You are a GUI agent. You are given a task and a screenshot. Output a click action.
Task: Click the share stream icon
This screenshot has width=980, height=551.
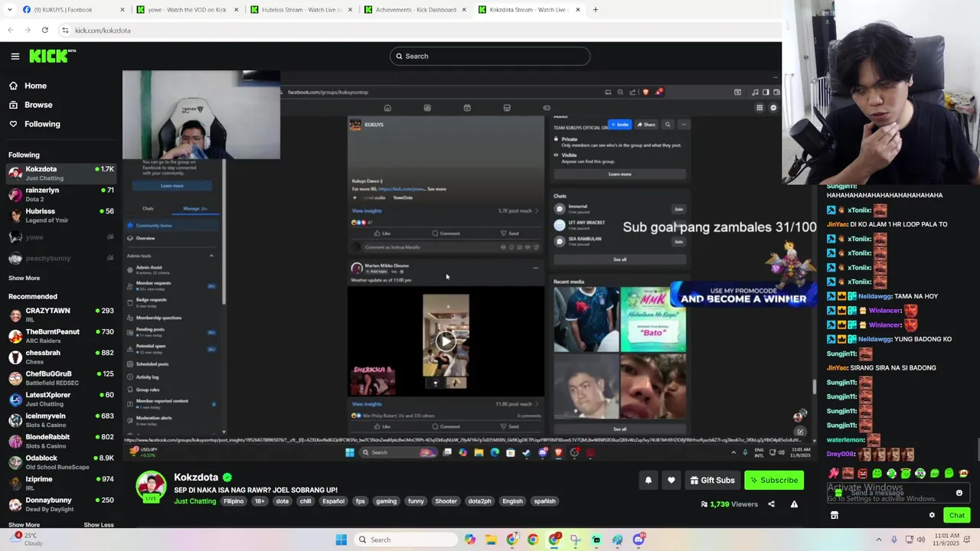click(771, 504)
